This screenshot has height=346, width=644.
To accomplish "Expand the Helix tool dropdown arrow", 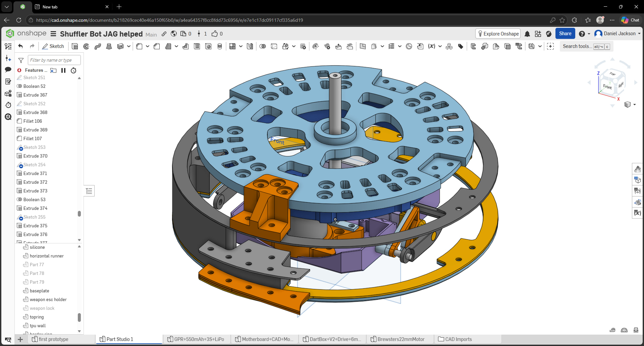I will [x=400, y=46].
